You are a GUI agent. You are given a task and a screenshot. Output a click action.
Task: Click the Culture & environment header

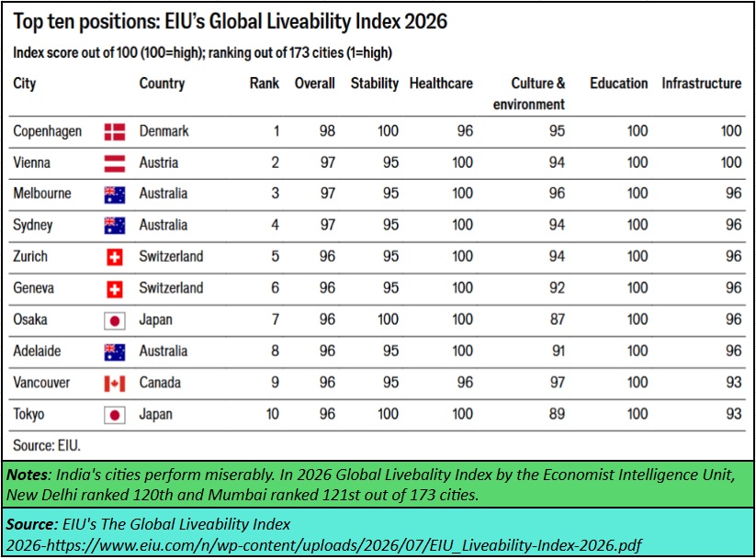(529, 94)
